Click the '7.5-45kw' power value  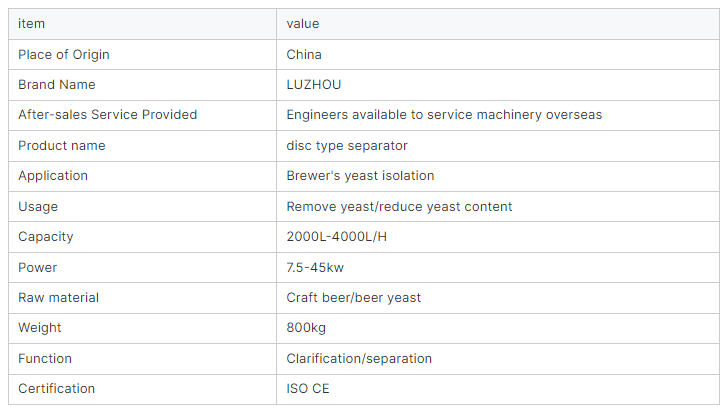(x=315, y=268)
